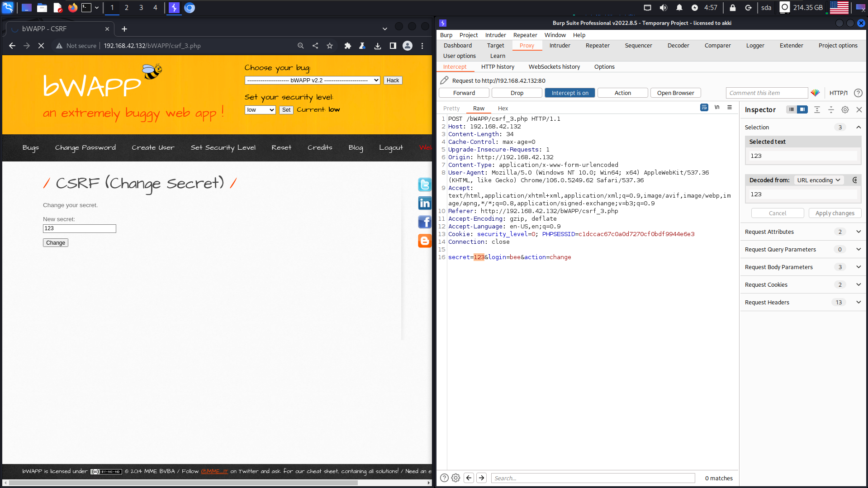868x488 pixels.
Task: Bookmark page with the star icon
Action: (x=330, y=46)
